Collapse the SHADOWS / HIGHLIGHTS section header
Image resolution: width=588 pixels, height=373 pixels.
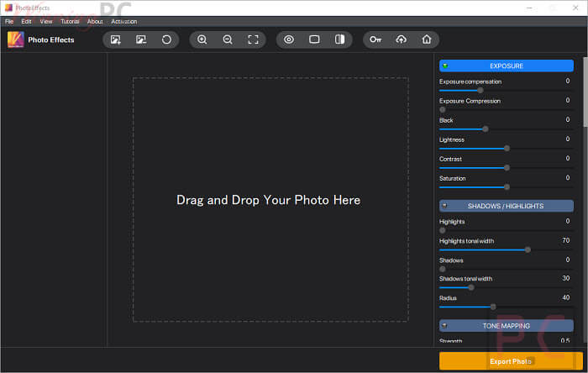[507, 206]
